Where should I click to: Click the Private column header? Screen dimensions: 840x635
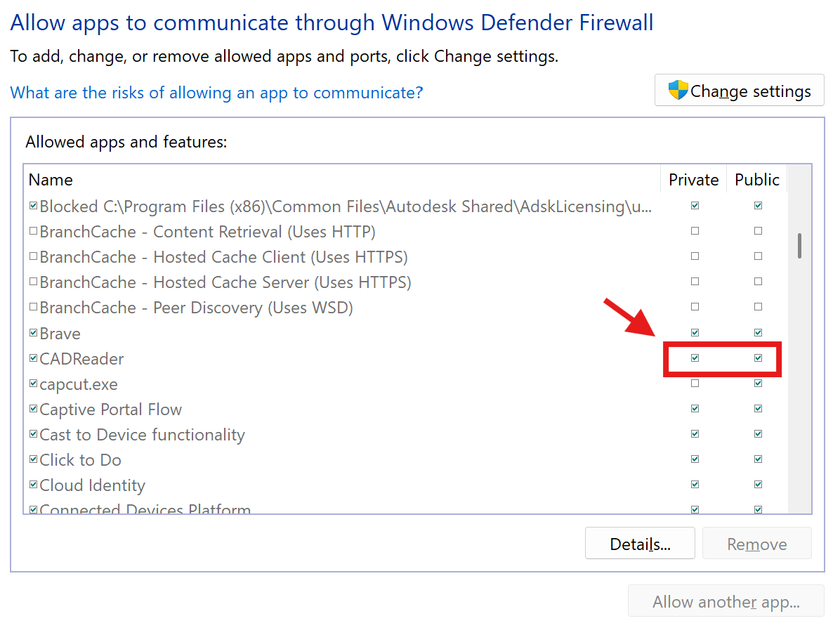(x=693, y=180)
